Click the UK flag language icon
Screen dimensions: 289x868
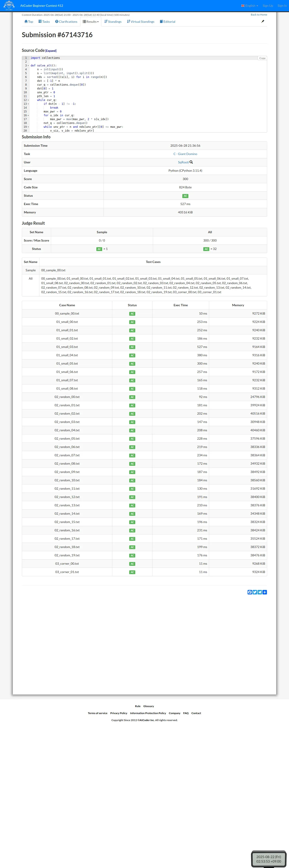click(x=243, y=6)
